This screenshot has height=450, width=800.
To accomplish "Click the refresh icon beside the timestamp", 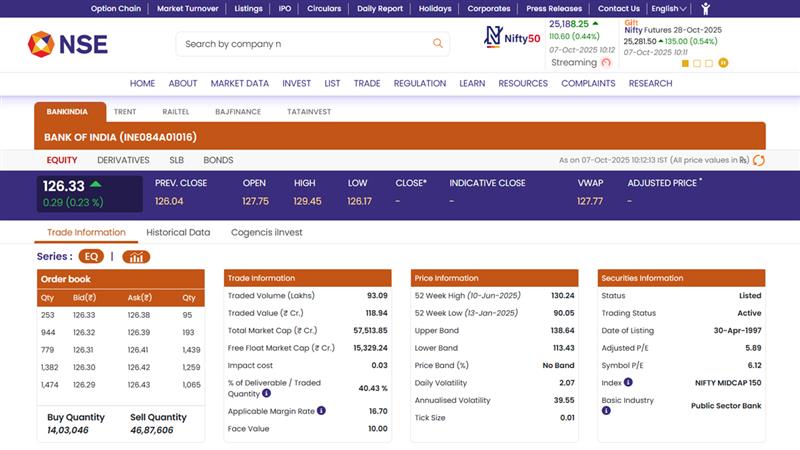I will 759,160.
